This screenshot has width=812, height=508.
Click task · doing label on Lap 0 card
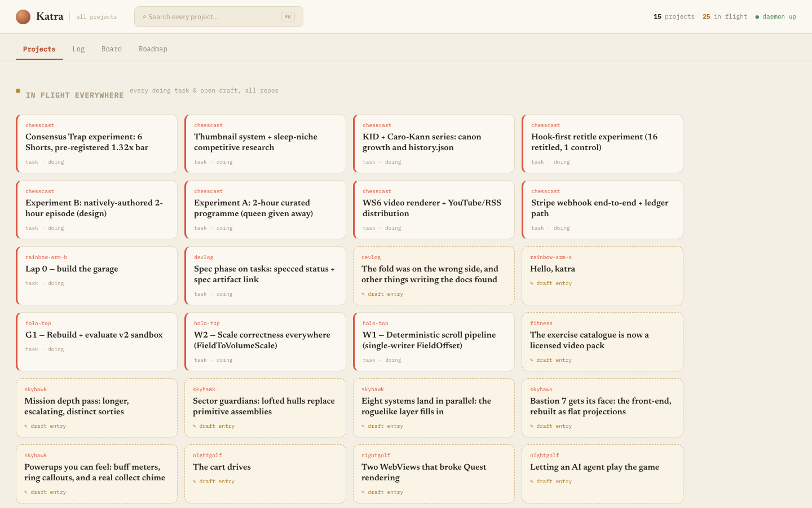45,283
